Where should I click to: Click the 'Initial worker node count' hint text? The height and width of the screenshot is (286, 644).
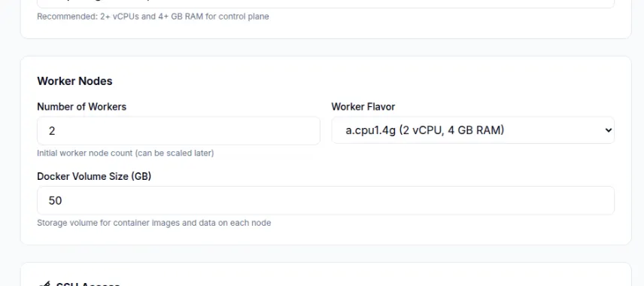(x=126, y=154)
